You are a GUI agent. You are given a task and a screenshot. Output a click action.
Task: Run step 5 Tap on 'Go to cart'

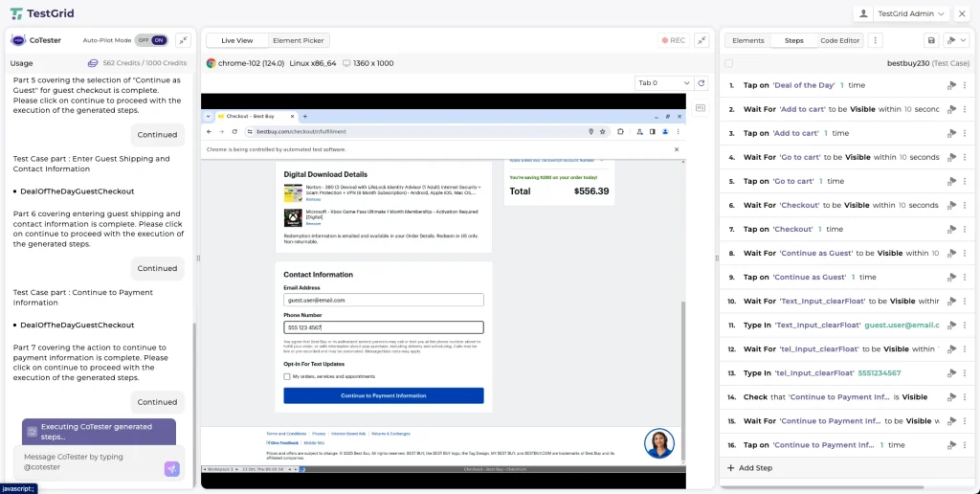[x=952, y=181]
